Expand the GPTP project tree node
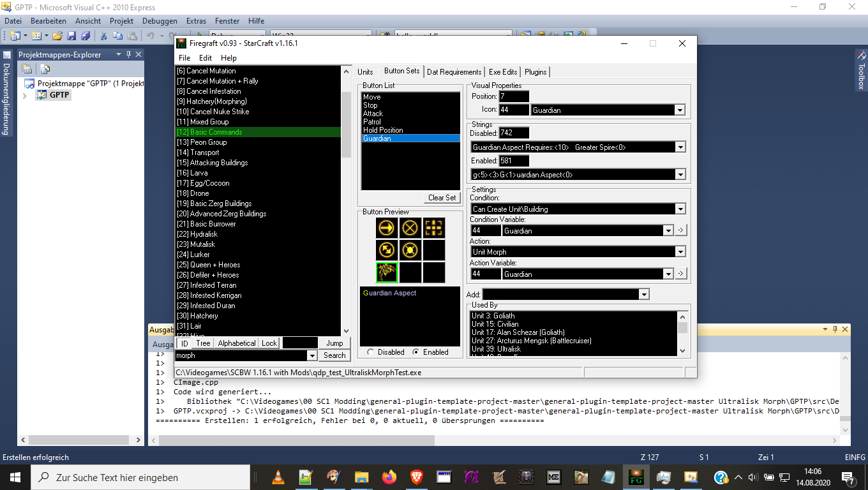Screen dimensions: 868x490 click(x=25, y=95)
